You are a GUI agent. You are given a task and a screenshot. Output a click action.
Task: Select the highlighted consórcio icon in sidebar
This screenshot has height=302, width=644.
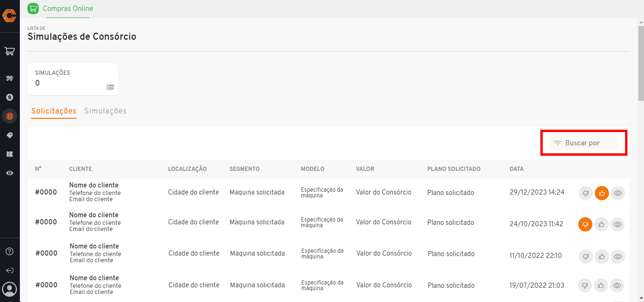point(9,116)
